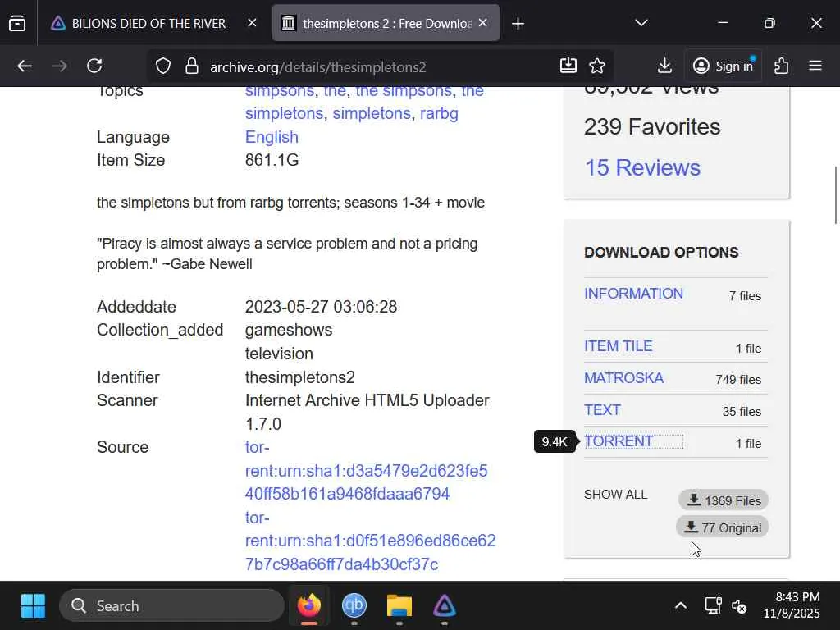
Task: Open Firefox application menu
Action: (815, 66)
